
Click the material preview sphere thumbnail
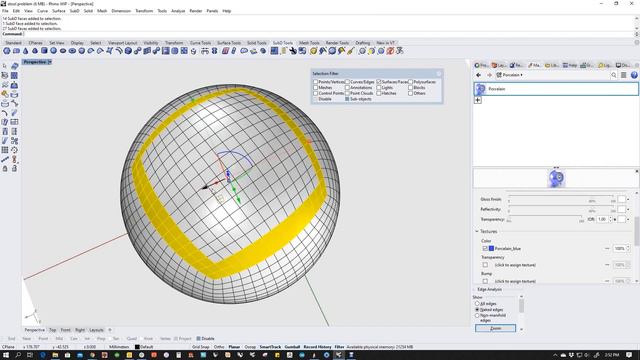click(x=556, y=178)
